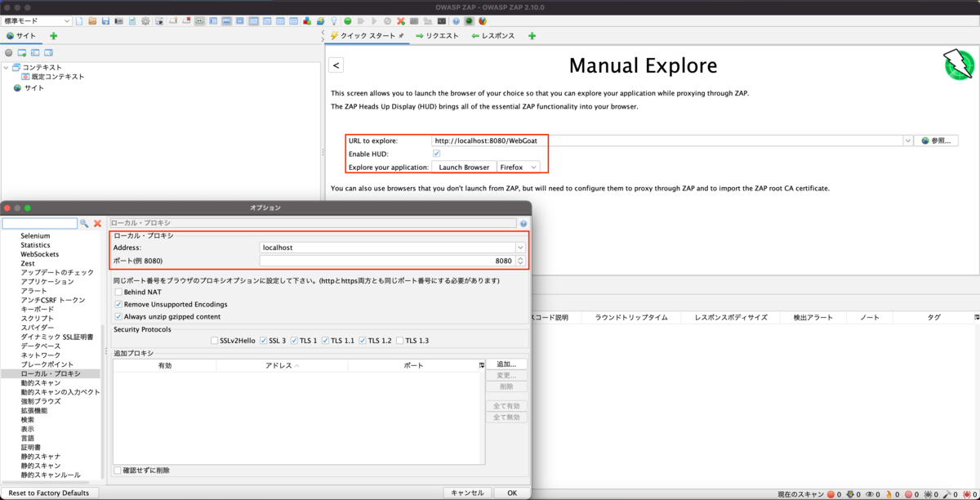Add a new sites tab with green plus
The image size is (980, 500).
pyautogui.click(x=54, y=36)
